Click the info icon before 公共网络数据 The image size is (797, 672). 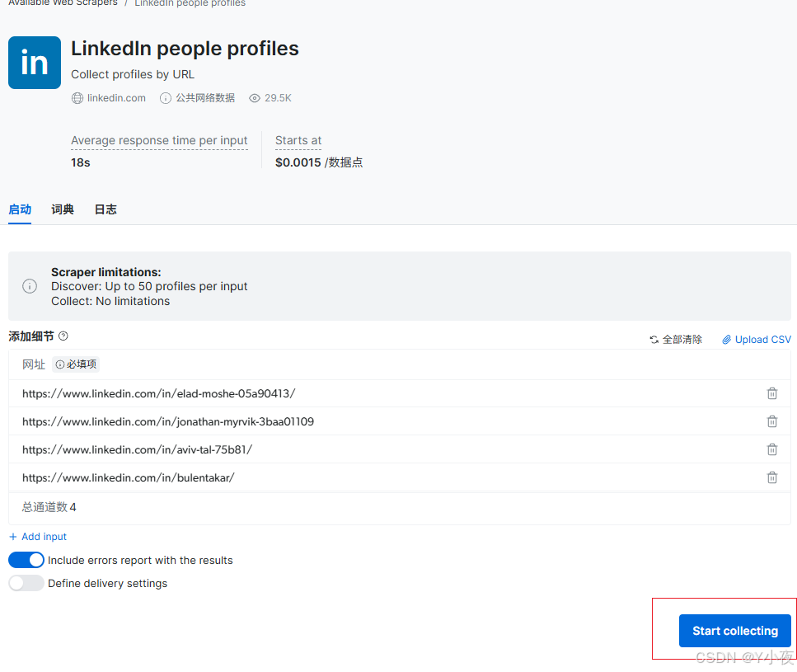(165, 98)
